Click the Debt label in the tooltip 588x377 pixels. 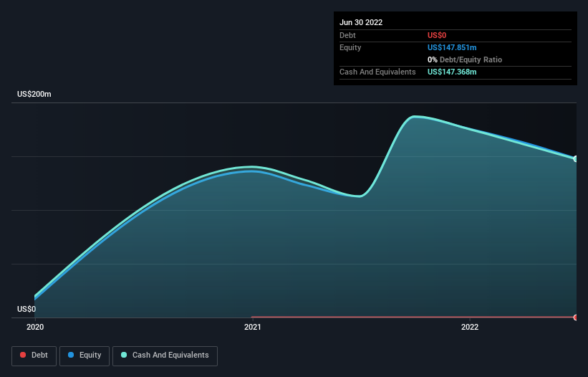(x=347, y=35)
